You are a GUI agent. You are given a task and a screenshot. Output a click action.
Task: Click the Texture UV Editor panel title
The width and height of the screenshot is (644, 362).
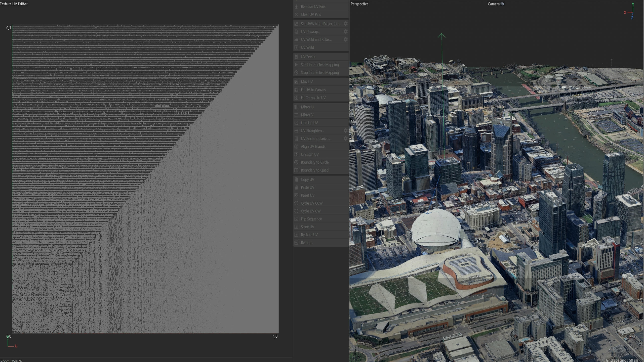[x=14, y=4]
